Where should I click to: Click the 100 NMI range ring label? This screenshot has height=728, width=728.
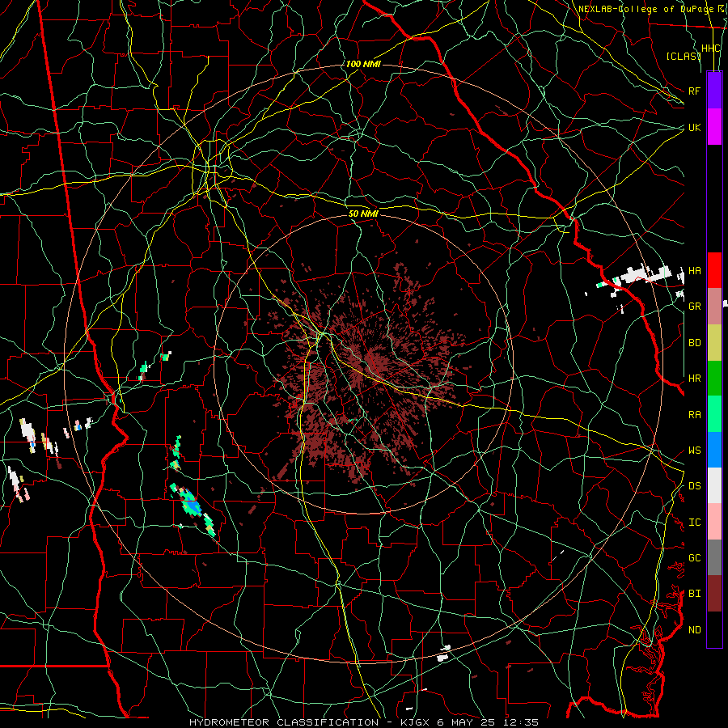[x=363, y=64]
